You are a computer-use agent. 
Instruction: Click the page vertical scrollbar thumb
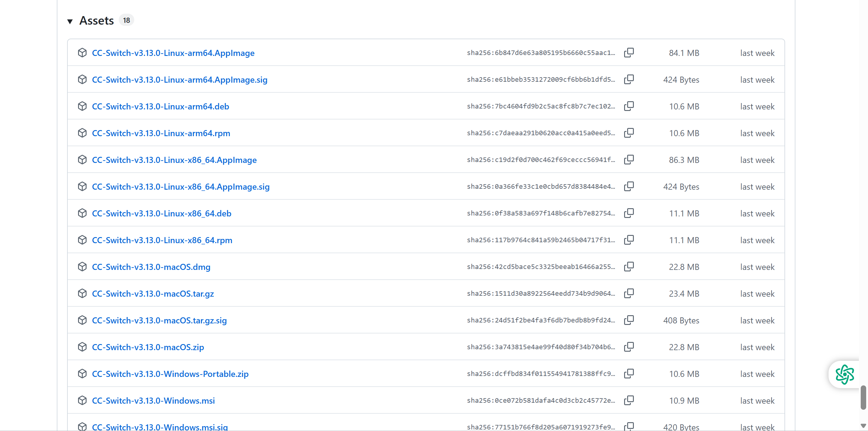(863, 398)
